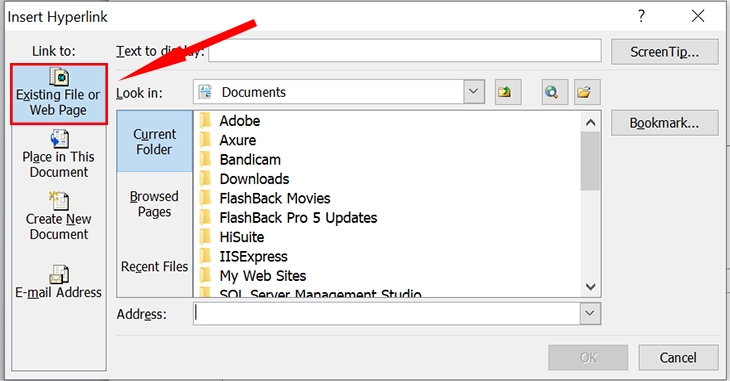Select Existing File or Web Page option
Screen dimensions: 730x381
pyautogui.click(x=59, y=95)
